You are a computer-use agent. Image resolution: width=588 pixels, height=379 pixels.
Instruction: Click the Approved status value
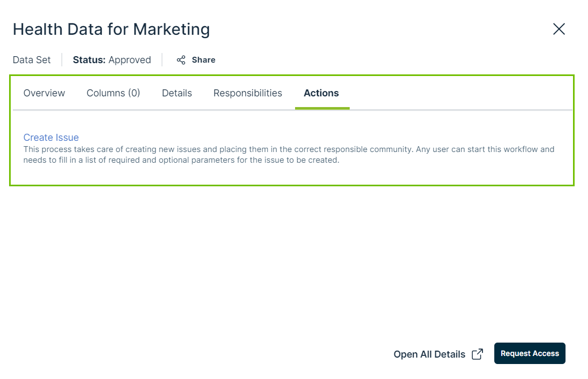[x=130, y=60]
